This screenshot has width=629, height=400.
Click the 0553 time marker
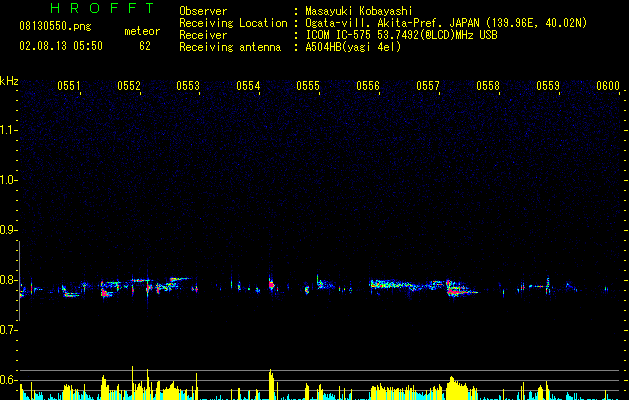click(188, 86)
